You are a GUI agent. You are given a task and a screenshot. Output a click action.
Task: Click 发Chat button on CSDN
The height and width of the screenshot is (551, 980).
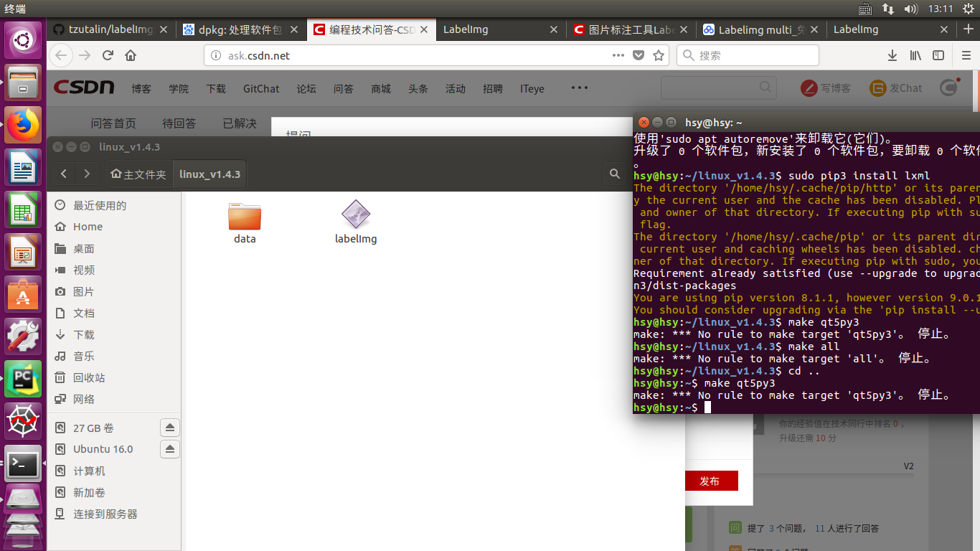click(896, 88)
